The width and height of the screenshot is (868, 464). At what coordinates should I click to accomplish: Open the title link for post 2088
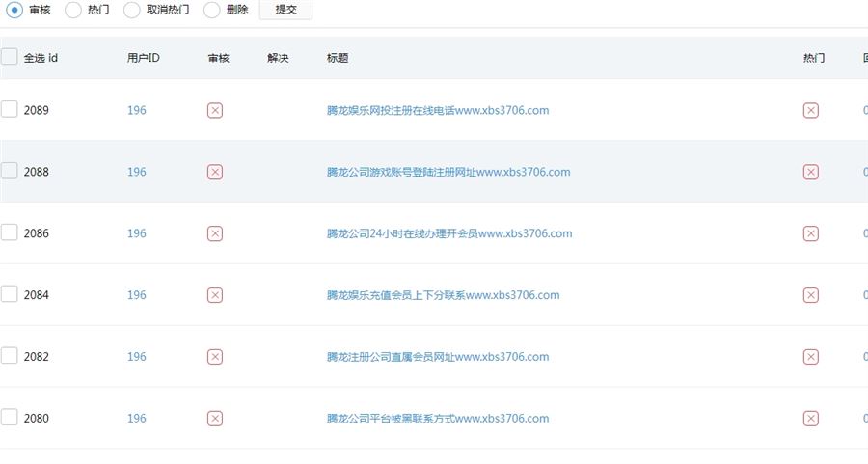448,172
